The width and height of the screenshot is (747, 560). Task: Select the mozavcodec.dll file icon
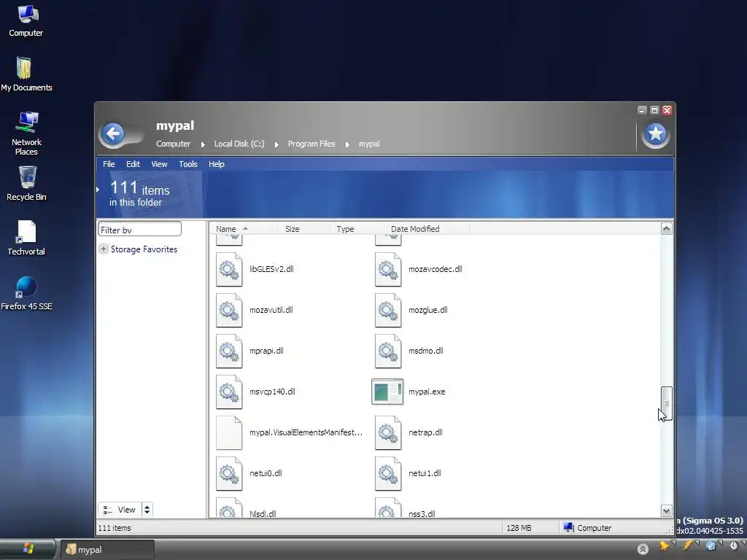tap(388, 270)
